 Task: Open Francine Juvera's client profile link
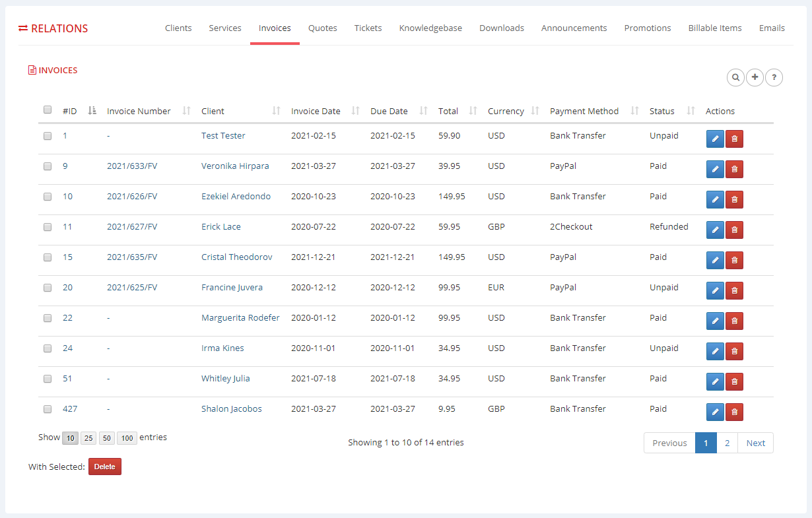[232, 287]
